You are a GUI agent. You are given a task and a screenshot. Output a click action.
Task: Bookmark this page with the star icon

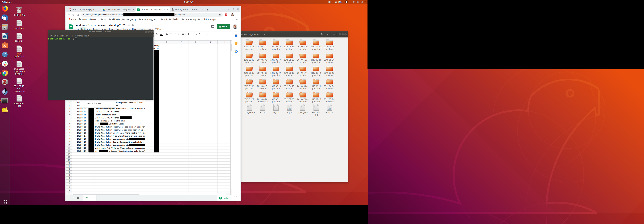220,15
